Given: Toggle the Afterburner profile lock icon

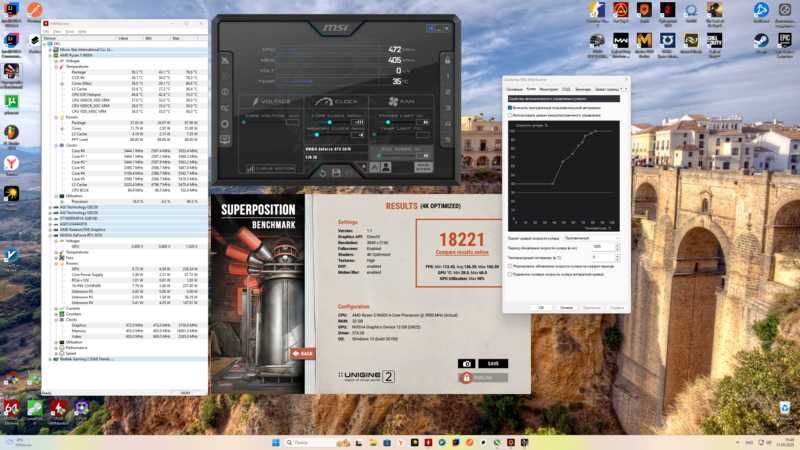Looking at the screenshot, I should pyautogui.click(x=447, y=60).
